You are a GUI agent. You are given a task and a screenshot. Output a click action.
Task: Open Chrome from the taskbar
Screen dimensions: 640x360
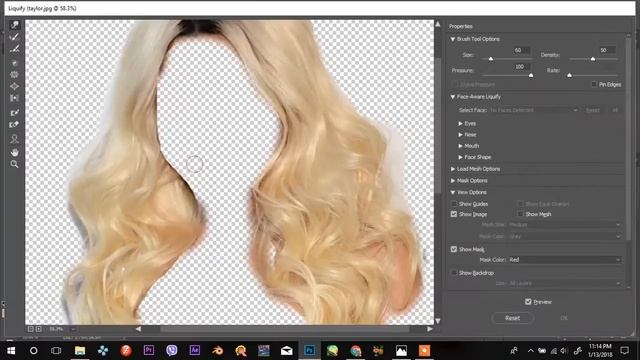pyautogui.click(x=356, y=350)
